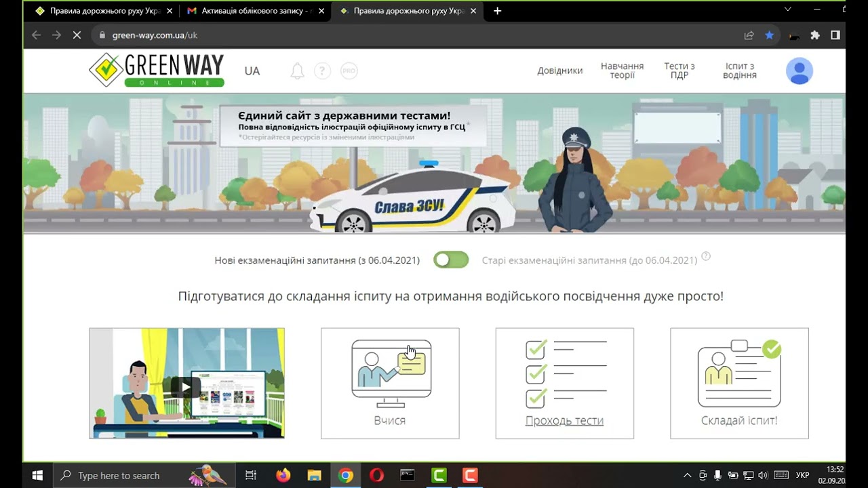Open the Довідники menu
This screenshot has width=868, height=488.
[x=560, y=70]
